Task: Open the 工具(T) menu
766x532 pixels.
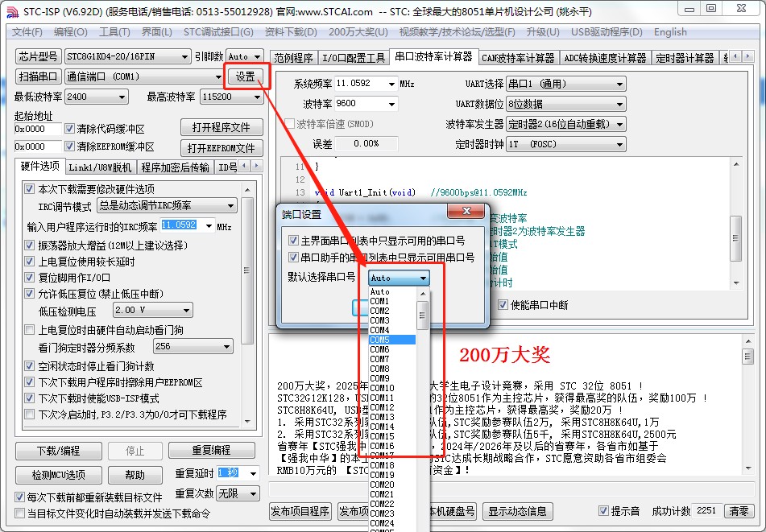Action: pyautogui.click(x=115, y=32)
